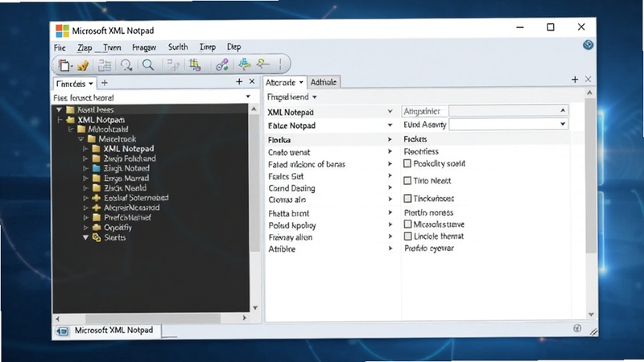Click the yellow grid table toolbar icon
This screenshot has width=644, height=362.
point(195,65)
